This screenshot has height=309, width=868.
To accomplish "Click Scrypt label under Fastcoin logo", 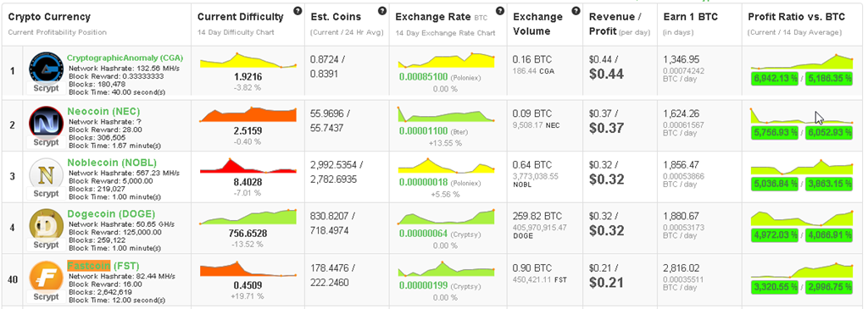I will 46,297.
